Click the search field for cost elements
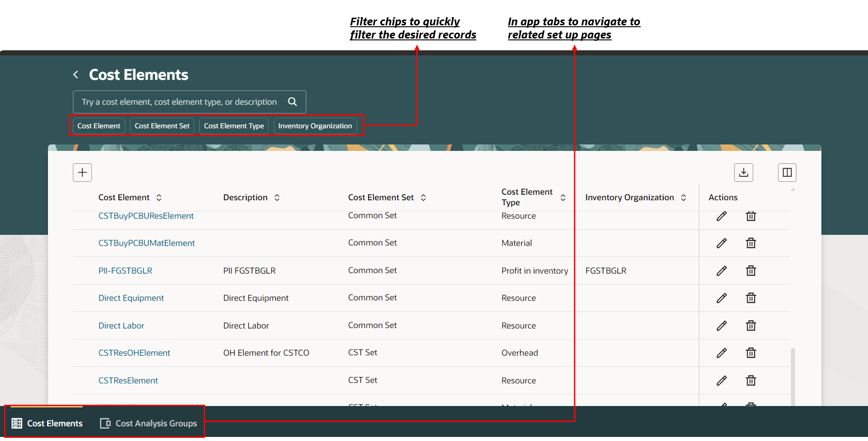Image resolution: width=868 pixels, height=441 pixels. click(x=181, y=102)
